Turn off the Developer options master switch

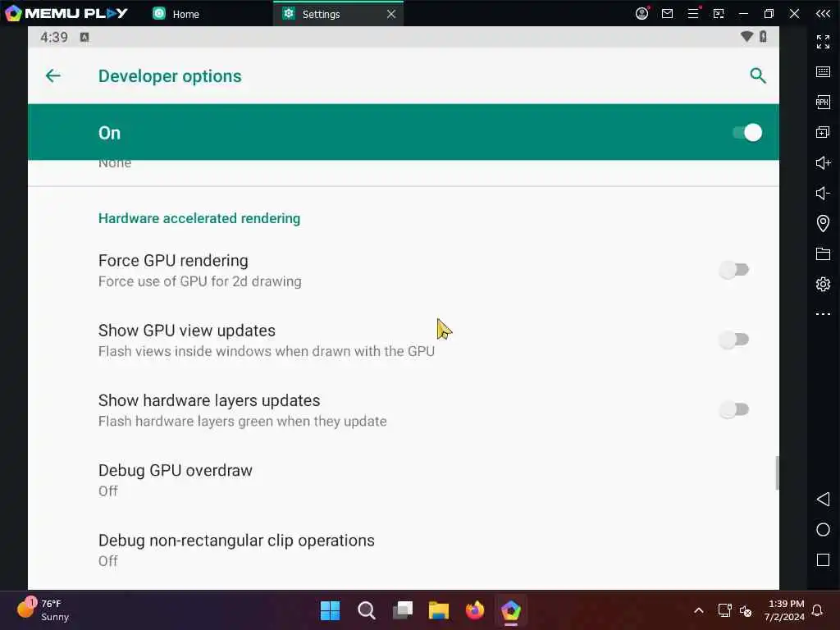point(747,132)
